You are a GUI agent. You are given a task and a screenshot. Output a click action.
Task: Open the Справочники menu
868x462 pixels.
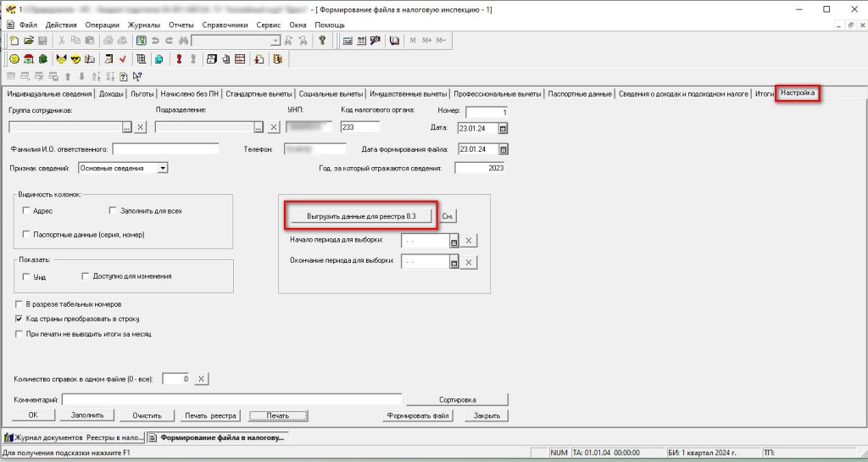(x=225, y=25)
